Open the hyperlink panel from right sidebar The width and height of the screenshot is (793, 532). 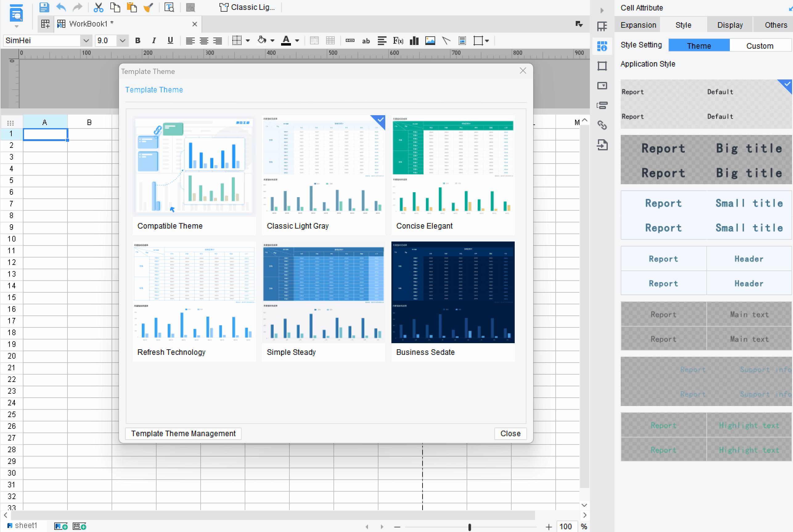(602, 125)
